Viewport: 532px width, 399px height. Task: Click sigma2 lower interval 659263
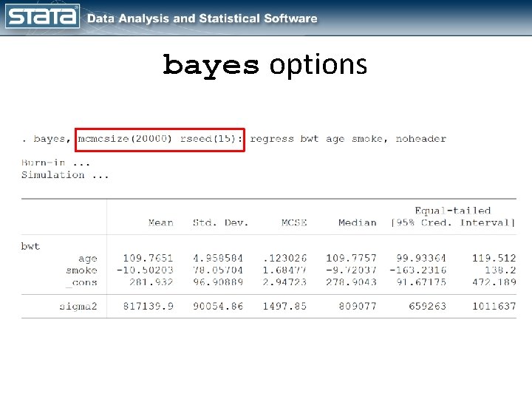[x=428, y=307]
